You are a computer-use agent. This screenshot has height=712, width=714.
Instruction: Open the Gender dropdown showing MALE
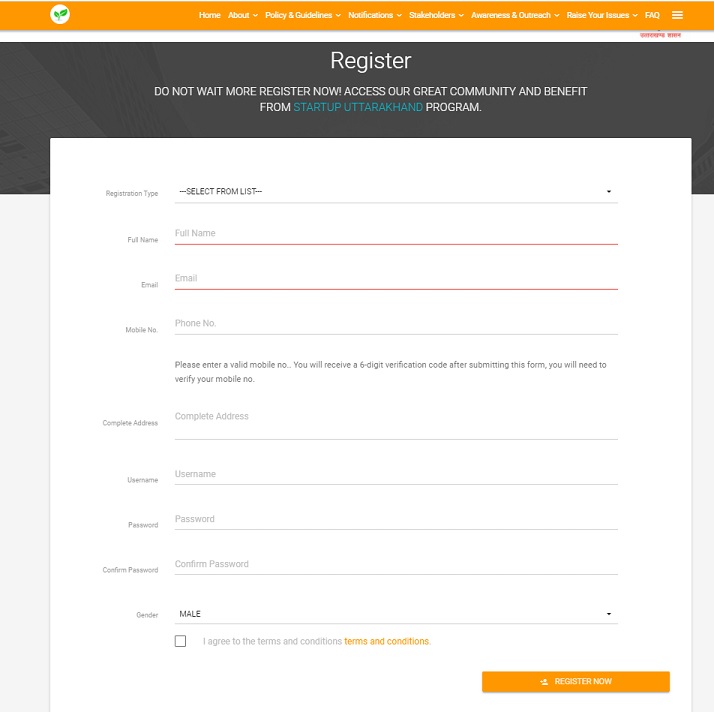click(x=396, y=614)
